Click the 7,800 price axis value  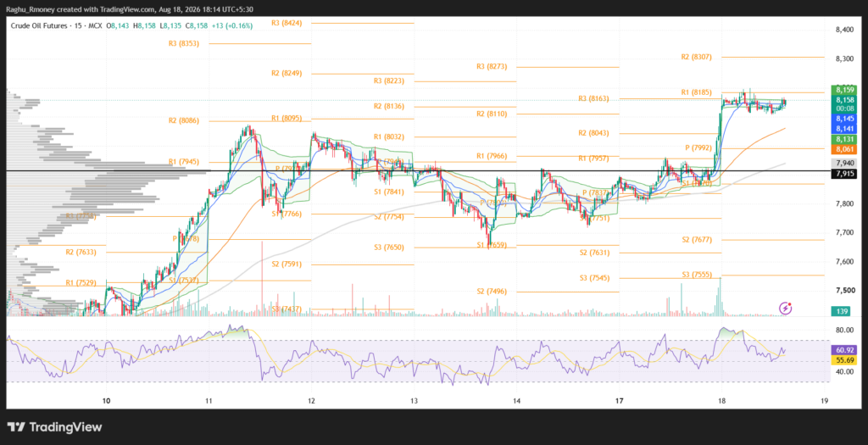pyautogui.click(x=844, y=203)
